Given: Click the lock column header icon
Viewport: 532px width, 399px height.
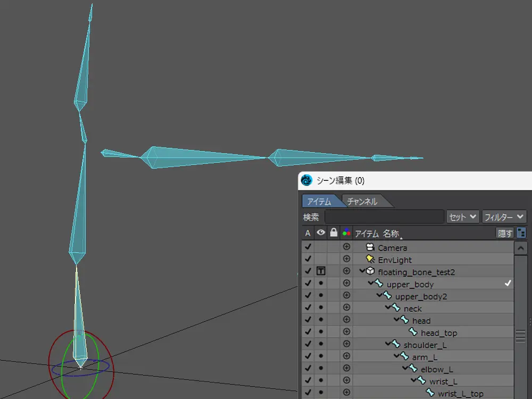Looking at the screenshot, I should coord(334,233).
